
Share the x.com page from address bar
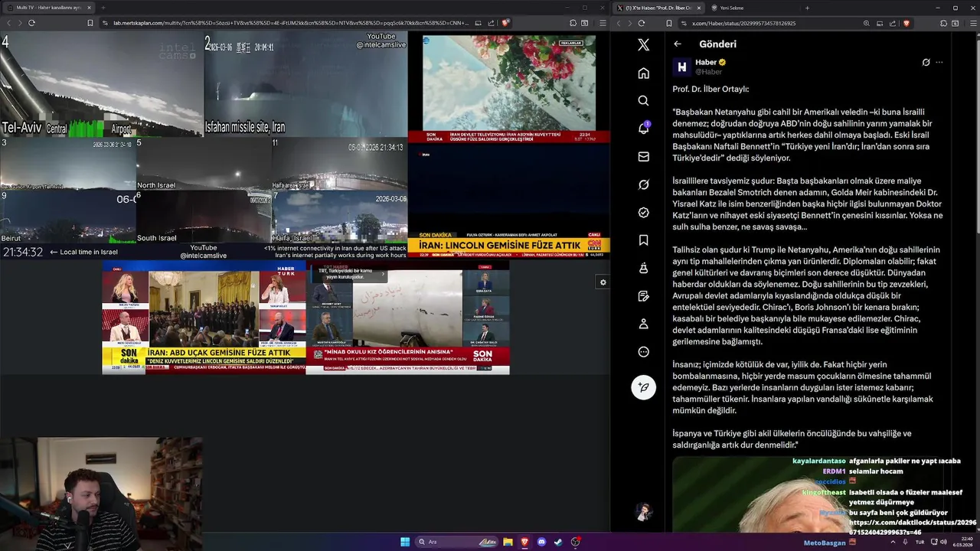[x=892, y=23]
